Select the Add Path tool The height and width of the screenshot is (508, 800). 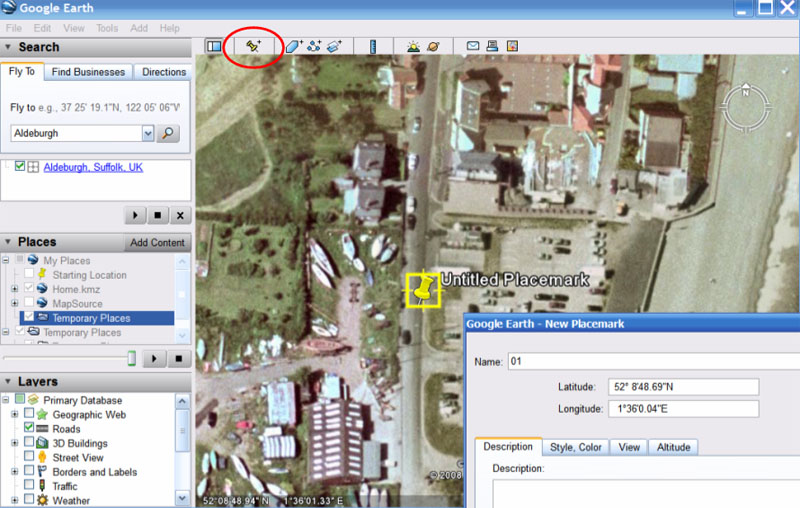(x=314, y=46)
